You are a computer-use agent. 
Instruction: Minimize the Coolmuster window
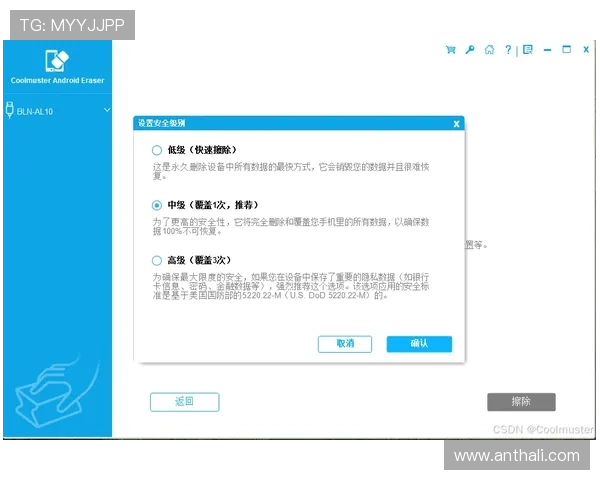pos(548,50)
